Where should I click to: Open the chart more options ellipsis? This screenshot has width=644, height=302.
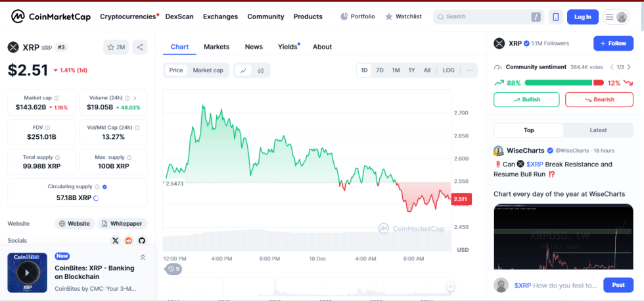[x=470, y=70]
